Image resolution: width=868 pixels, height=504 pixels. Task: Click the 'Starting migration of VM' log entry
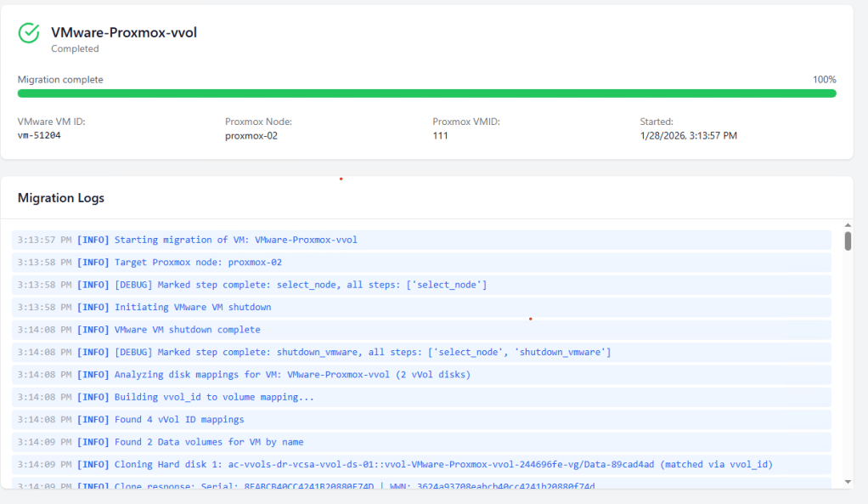235,240
